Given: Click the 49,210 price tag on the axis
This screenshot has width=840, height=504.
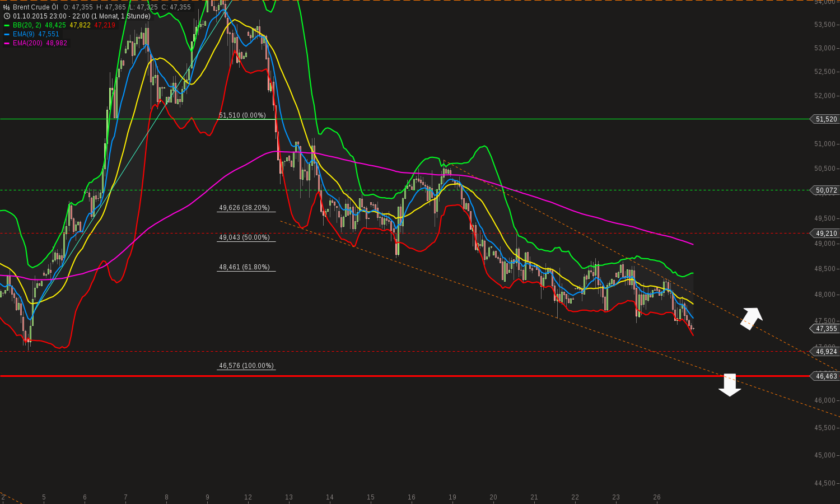Looking at the screenshot, I should [x=826, y=234].
